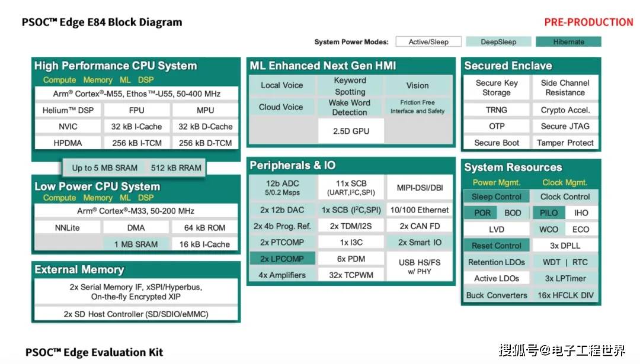The height and width of the screenshot is (364, 640).
Task: Click the DeepSleep power mode legend box
Action: [x=498, y=41]
